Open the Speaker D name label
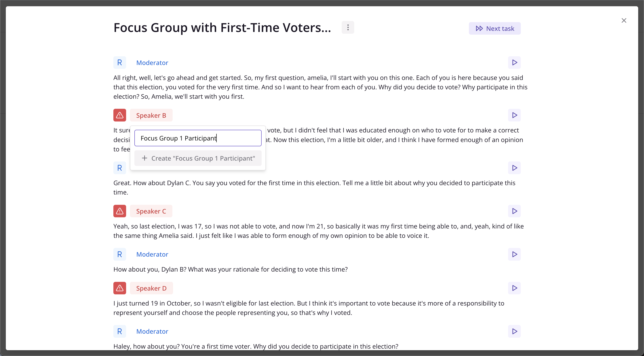 [x=151, y=288]
